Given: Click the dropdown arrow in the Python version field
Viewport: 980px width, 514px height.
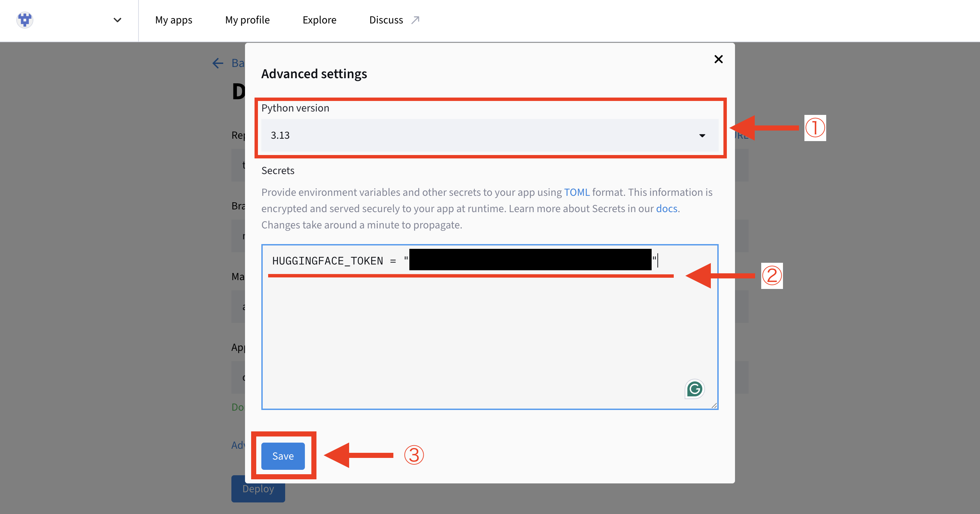Looking at the screenshot, I should [702, 135].
